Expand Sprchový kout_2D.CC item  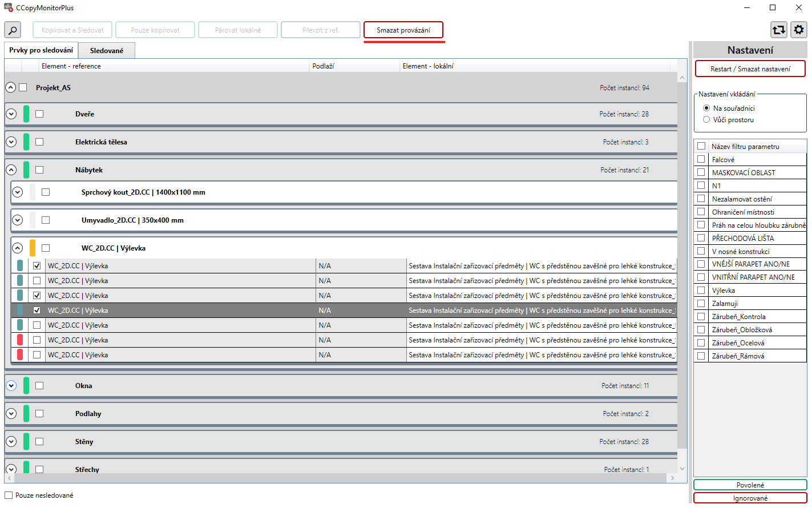pos(17,192)
